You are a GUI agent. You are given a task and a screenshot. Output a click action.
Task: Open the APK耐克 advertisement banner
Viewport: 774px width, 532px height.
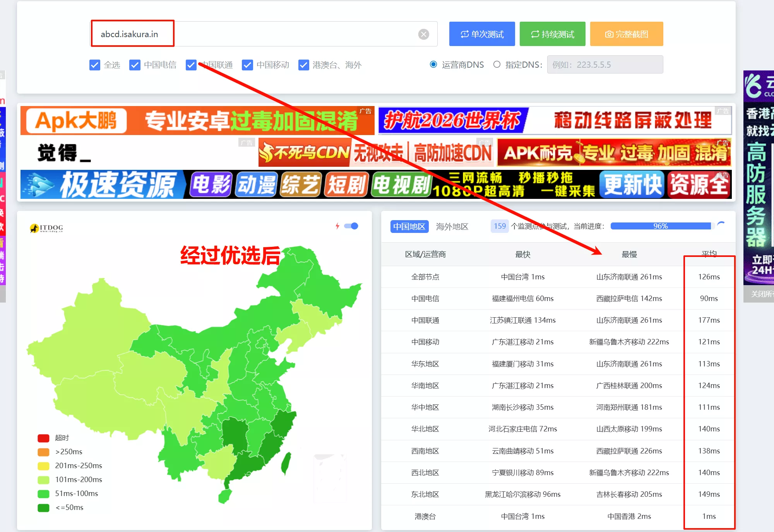[x=614, y=152]
